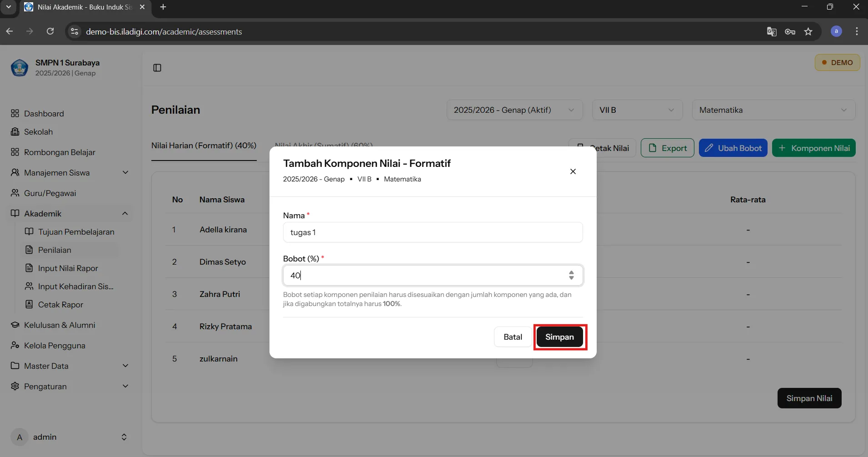This screenshot has width=868, height=457.
Task: Click the Bobot spinner arrows
Action: pyautogui.click(x=571, y=275)
